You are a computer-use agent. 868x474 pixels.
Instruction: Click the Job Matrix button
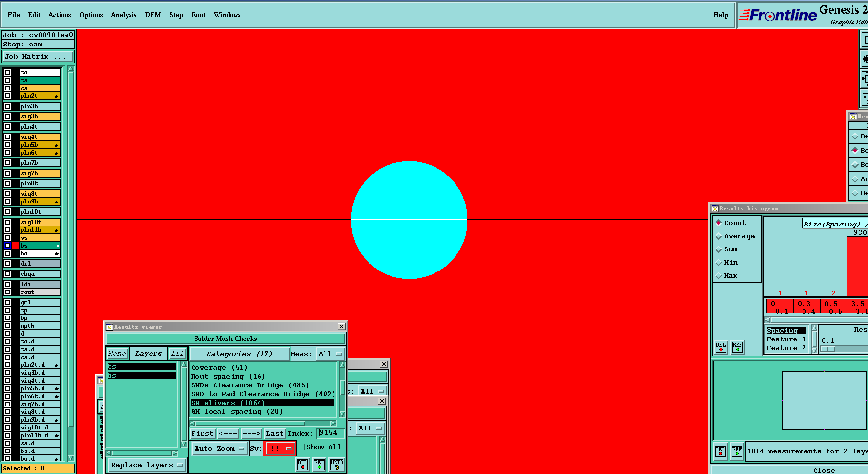click(38, 57)
